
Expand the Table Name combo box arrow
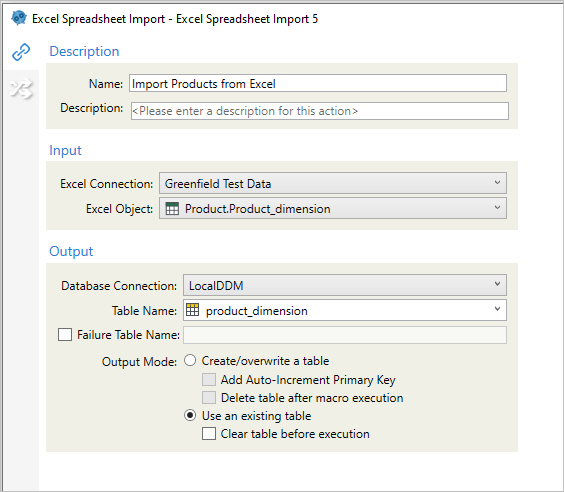click(x=497, y=309)
